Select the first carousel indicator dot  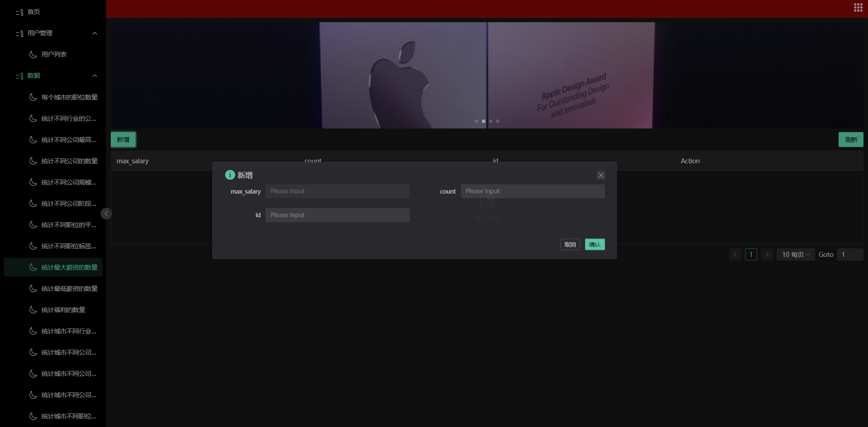tap(476, 121)
